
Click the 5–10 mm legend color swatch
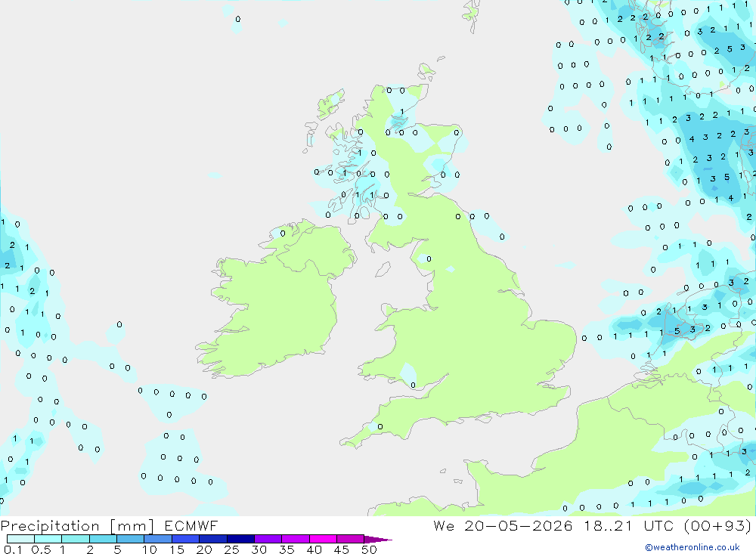pyautogui.click(x=131, y=539)
